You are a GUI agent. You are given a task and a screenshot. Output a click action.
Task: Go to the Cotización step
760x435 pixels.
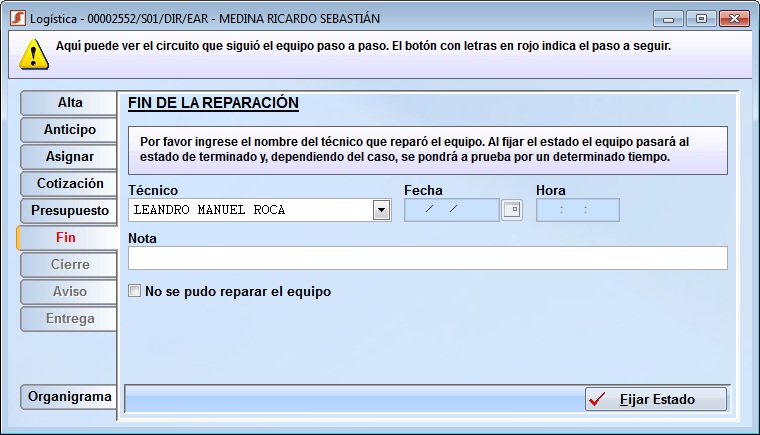coord(69,184)
